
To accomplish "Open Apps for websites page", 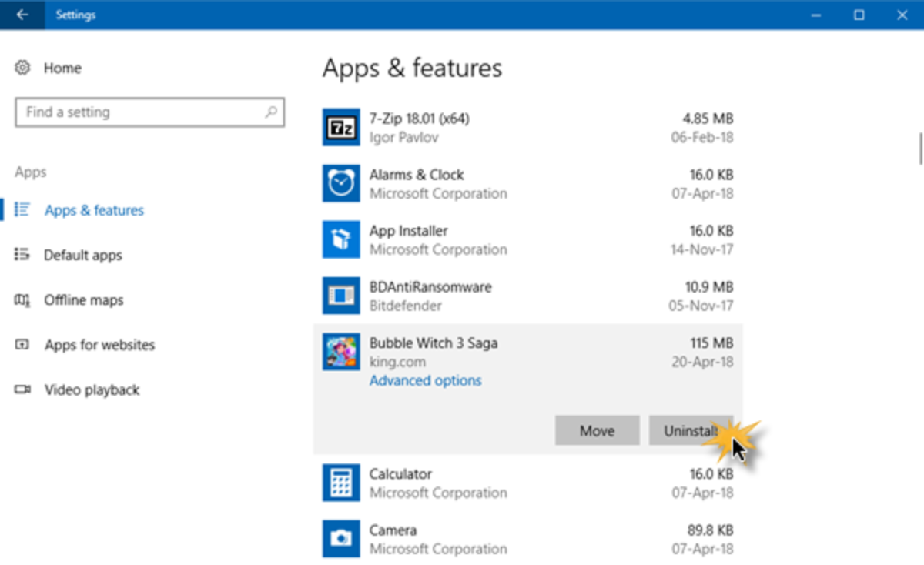I will [99, 345].
